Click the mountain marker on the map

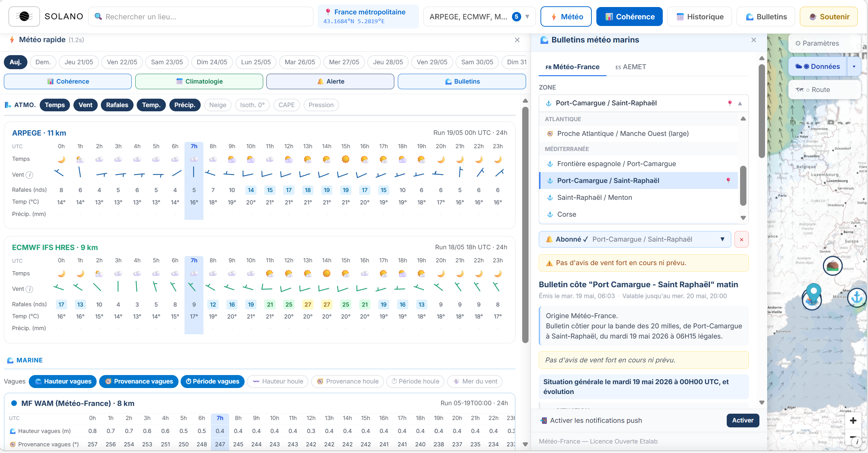(833, 266)
